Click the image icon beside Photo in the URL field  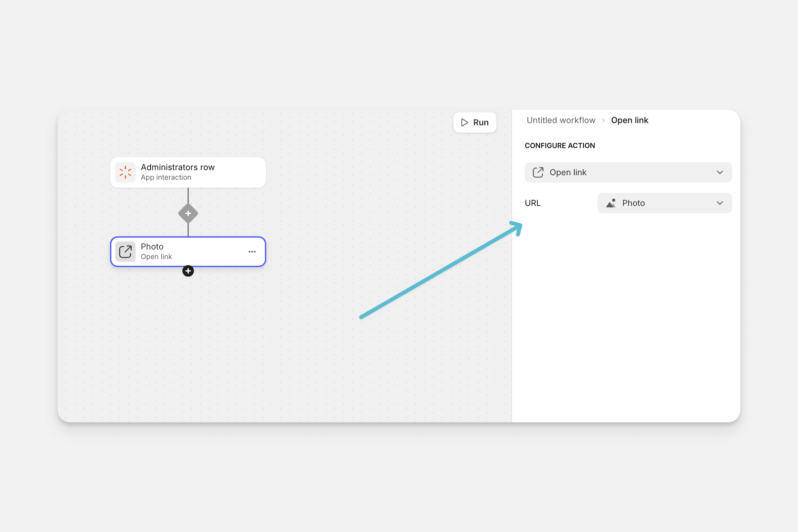[x=611, y=203]
